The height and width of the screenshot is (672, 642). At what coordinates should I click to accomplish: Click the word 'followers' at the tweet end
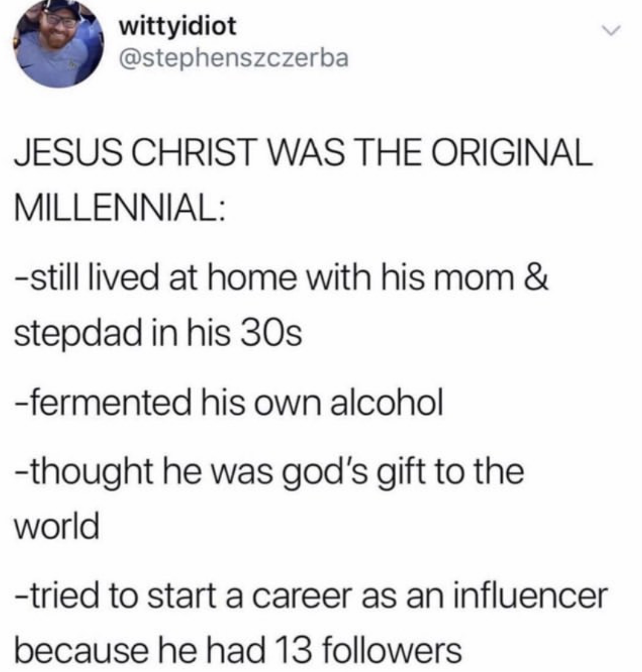tap(392, 650)
